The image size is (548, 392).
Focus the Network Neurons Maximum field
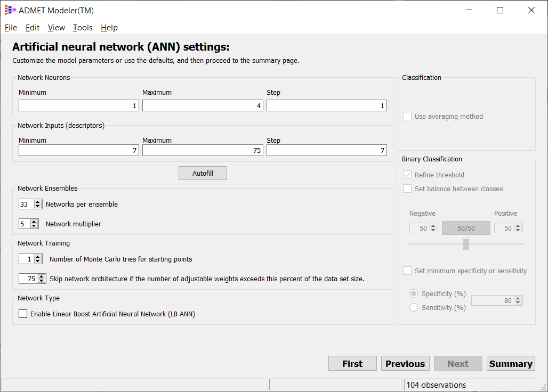[x=203, y=106]
